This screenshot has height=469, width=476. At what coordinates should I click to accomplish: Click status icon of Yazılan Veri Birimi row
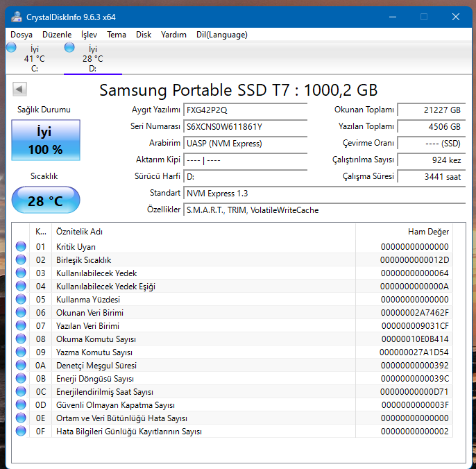tap(21, 325)
